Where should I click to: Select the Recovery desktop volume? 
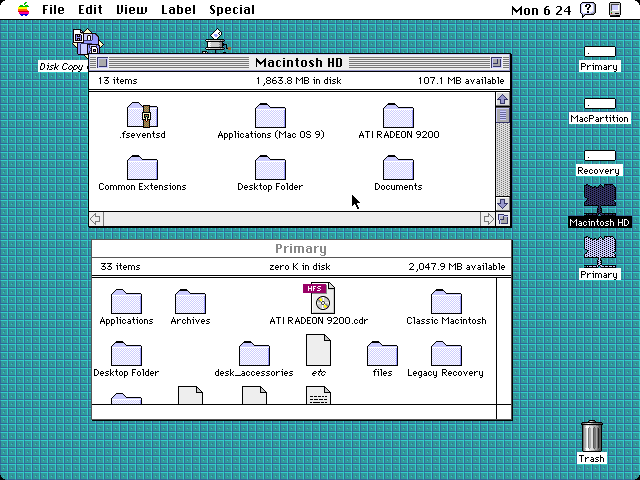pyautogui.click(x=599, y=156)
